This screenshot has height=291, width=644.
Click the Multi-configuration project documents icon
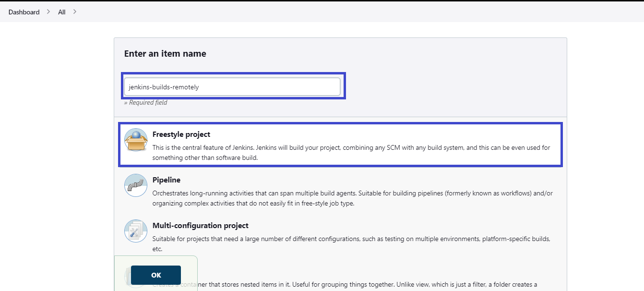coord(135,231)
